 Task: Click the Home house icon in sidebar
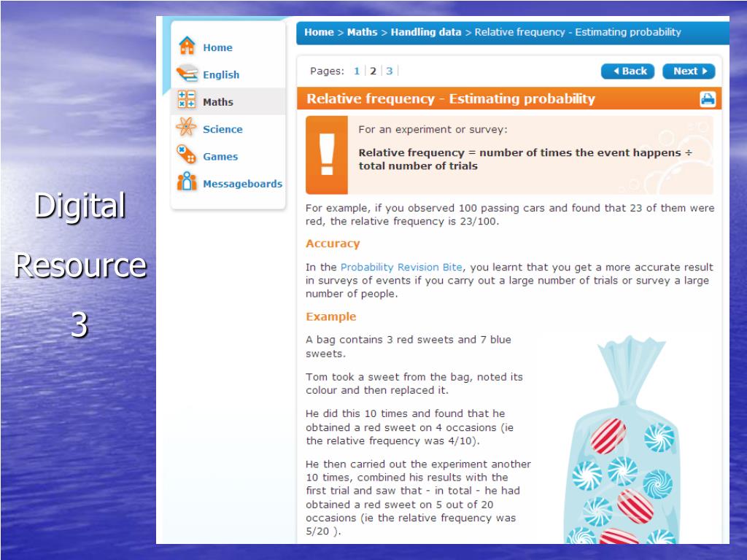(x=187, y=46)
